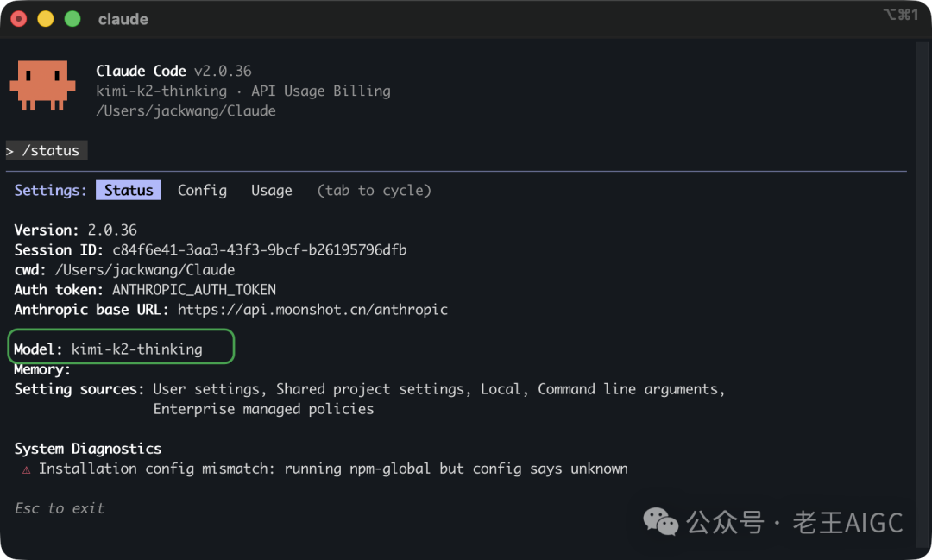The image size is (932, 560).
Task: Click the yellow minimize window button
Action: pyautogui.click(x=46, y=19)
